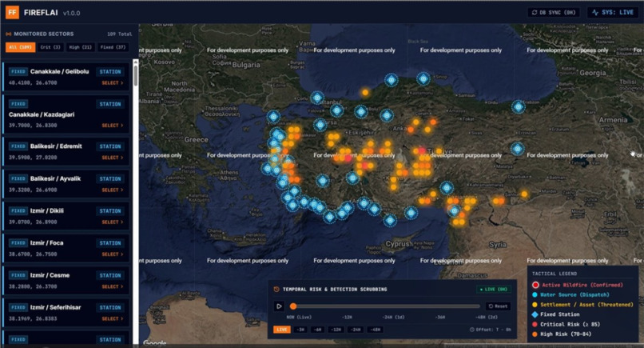Screen dimensions: 644x348
Task: Click SELECT on Izmir / Cesme sector
Action: (113, 286)
